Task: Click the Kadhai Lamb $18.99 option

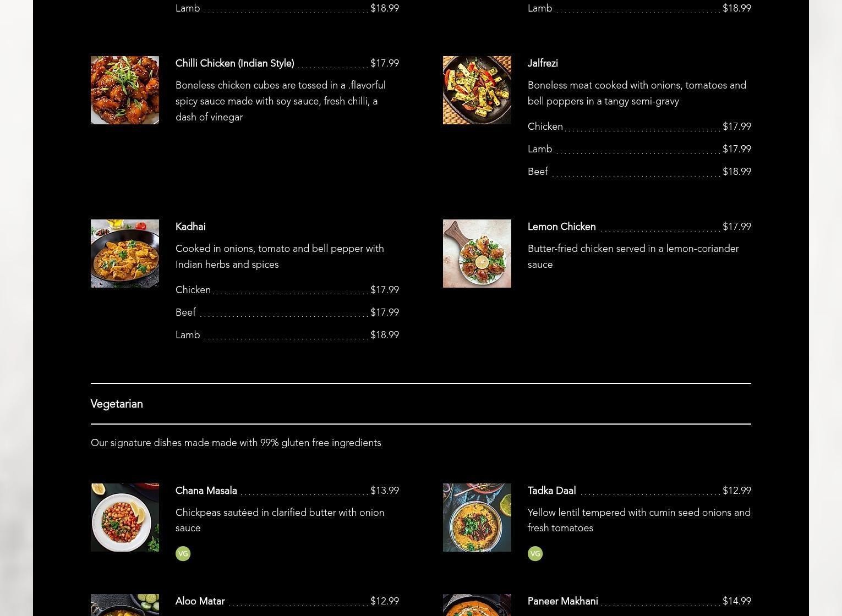Action: tap(287, 335)
